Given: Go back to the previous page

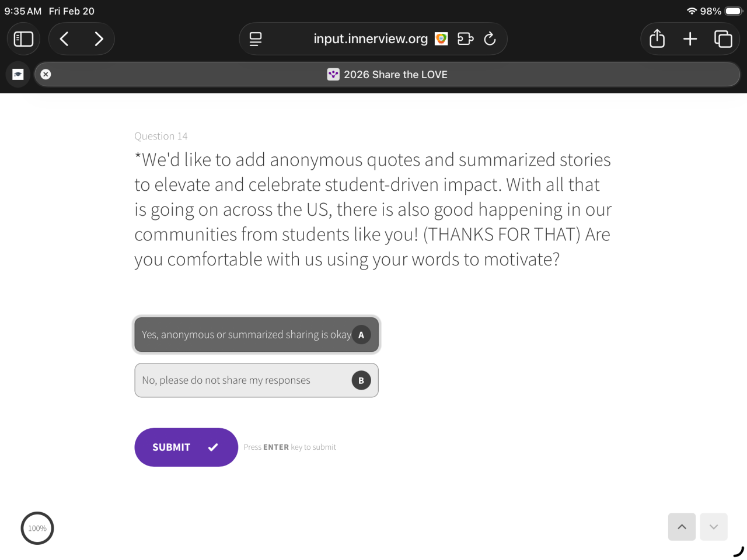Looking at the screenshot, I should 65,39.
